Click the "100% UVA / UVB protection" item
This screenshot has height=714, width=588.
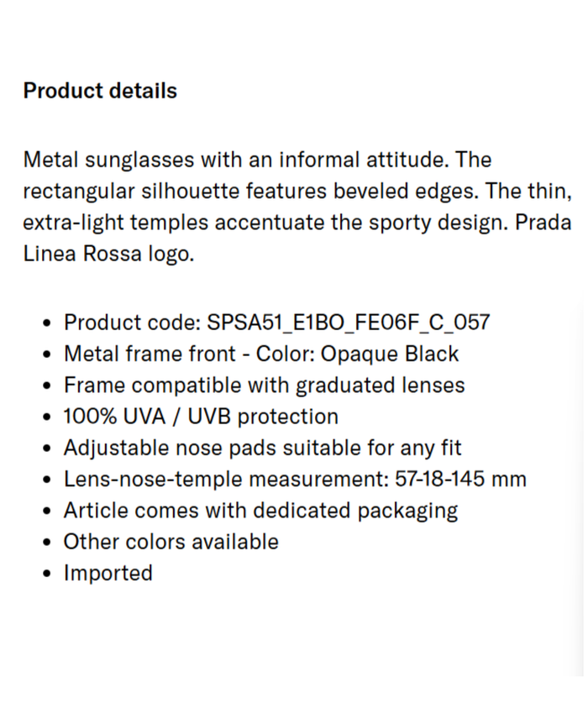point(201,417)
